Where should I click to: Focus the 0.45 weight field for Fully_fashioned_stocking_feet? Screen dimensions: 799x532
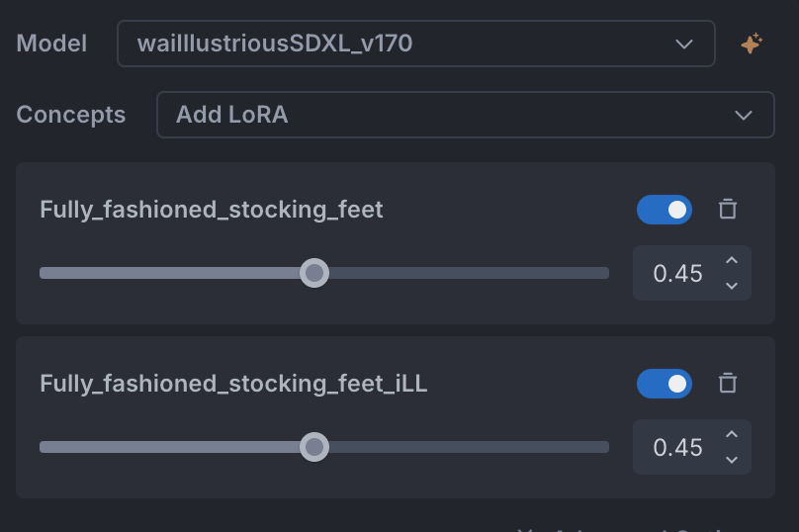pyautogui.click(x=677, y=273)
